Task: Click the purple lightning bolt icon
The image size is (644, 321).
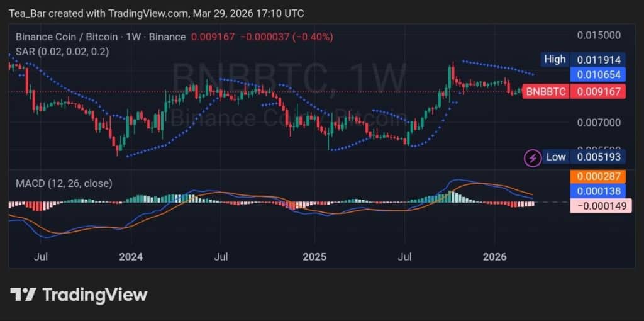Action: pos(532,157)
